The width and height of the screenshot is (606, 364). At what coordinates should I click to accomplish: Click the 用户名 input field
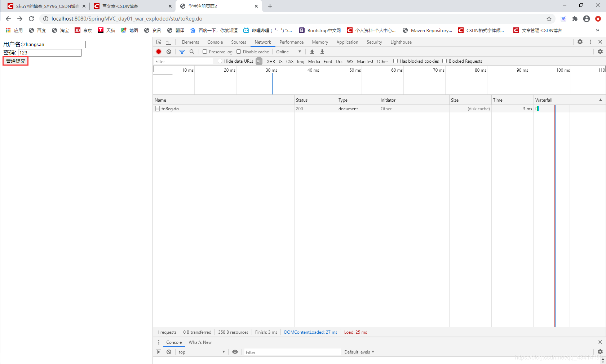point(54,44)
